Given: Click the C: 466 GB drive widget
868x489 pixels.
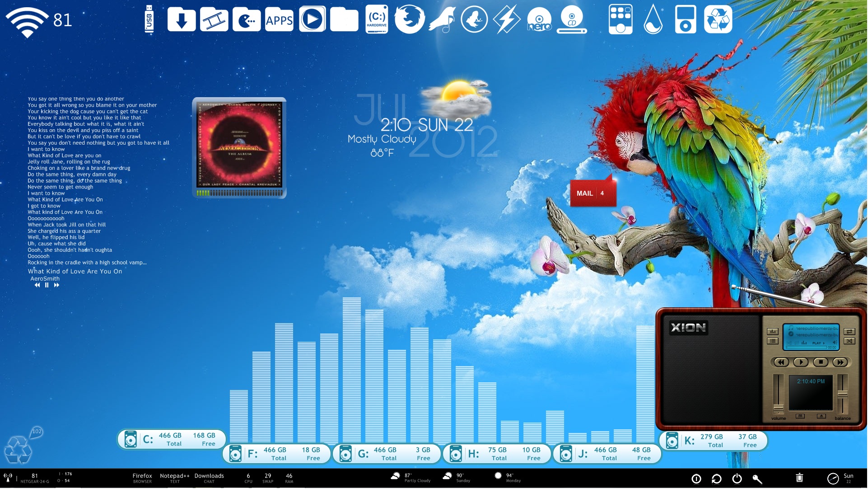Looking at the screenshot, I should pyautogui.click(x=172, y=439).
